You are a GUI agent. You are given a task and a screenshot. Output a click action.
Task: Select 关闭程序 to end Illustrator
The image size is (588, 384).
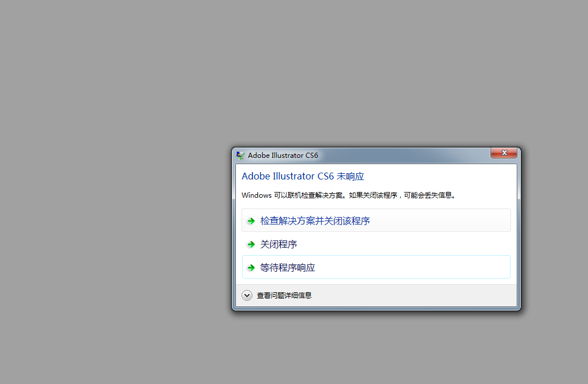coord(376,244)
